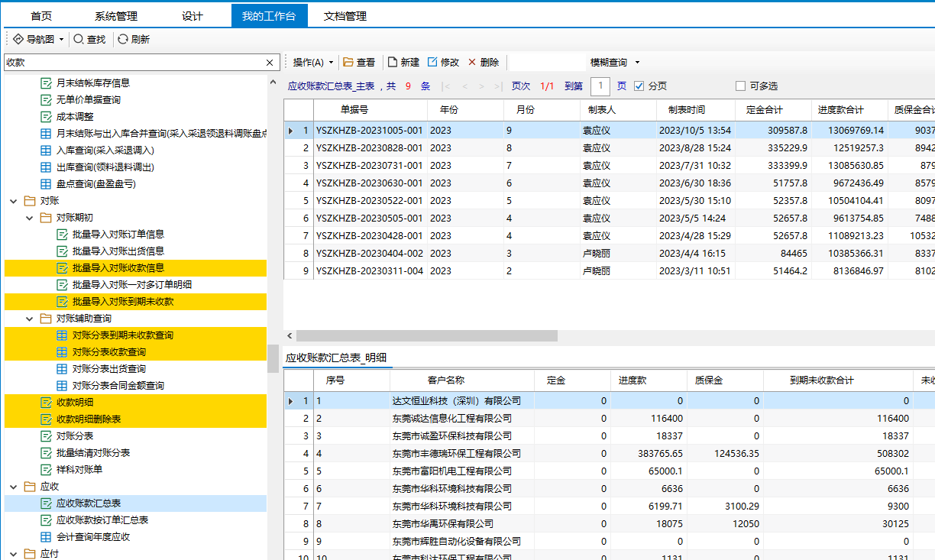Click the 页次 page indicator label
Screen dimensions: 935x560
521,86
